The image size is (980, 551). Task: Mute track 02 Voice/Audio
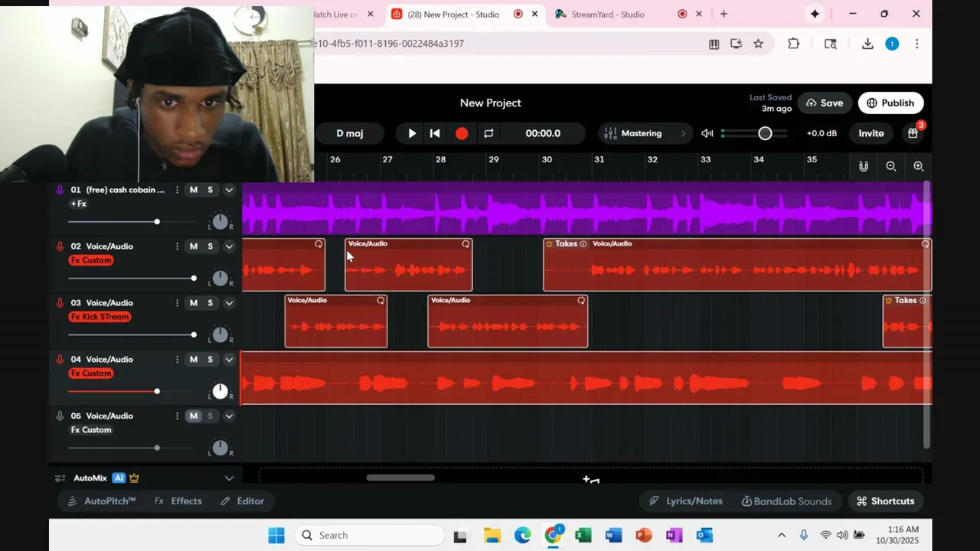pyautogui.click(x=194, y=246)
